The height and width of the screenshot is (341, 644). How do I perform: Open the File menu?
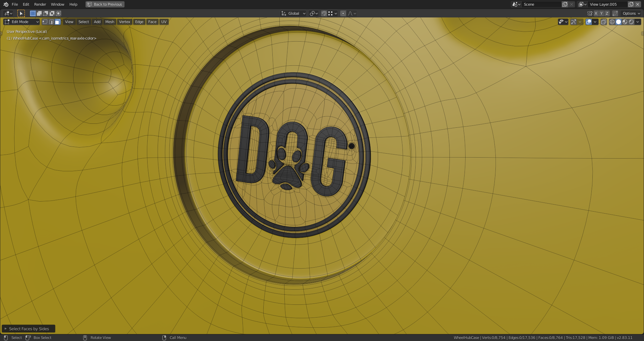click(x=15, y=4)
